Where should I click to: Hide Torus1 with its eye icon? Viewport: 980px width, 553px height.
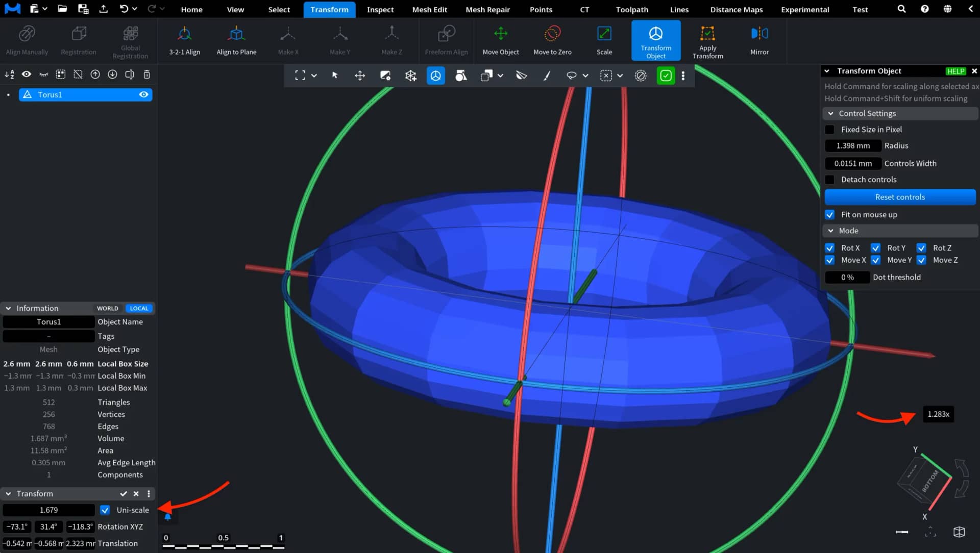pyautogui.click(x=143, y=94)
